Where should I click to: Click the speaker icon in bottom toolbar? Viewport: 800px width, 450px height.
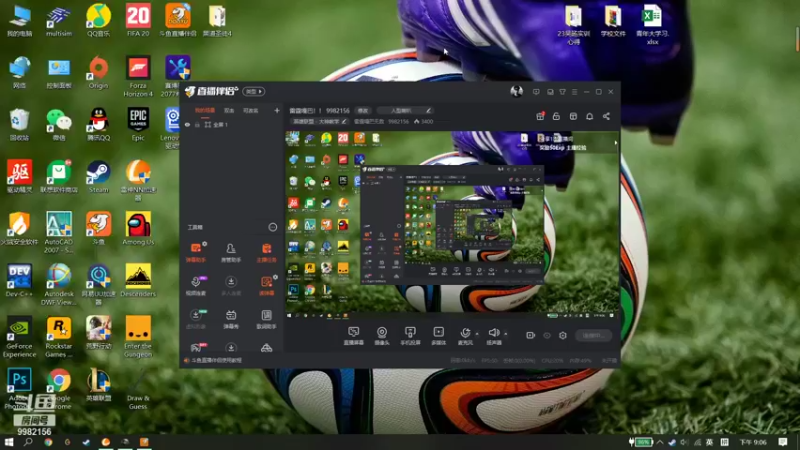(x=493, y=333)
